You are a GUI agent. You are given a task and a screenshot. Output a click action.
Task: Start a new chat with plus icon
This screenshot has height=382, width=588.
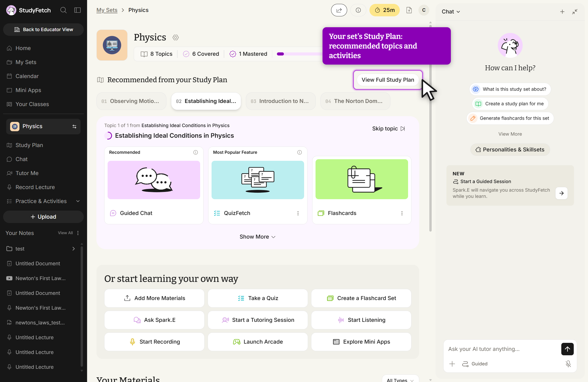tap(562, 12)
